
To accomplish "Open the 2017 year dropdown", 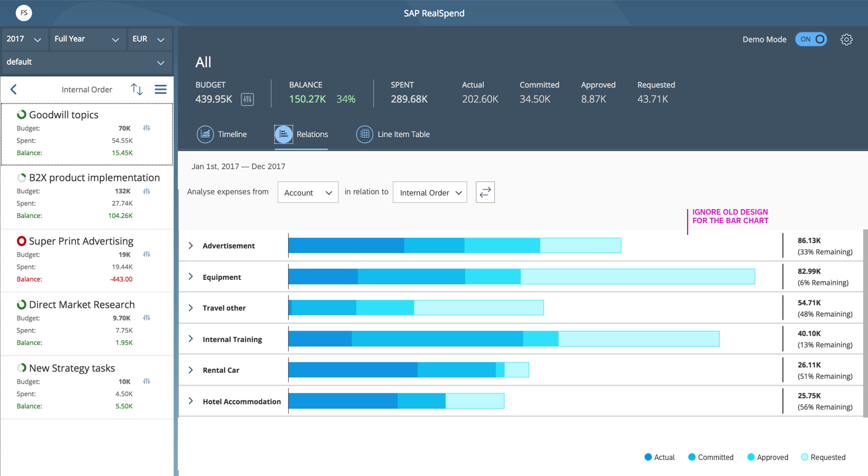I will pyautogui.click(x=25, y=39).
